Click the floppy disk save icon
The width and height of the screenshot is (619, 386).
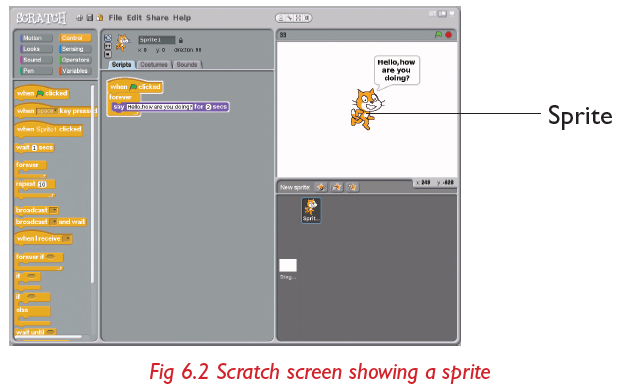point(90,18)
